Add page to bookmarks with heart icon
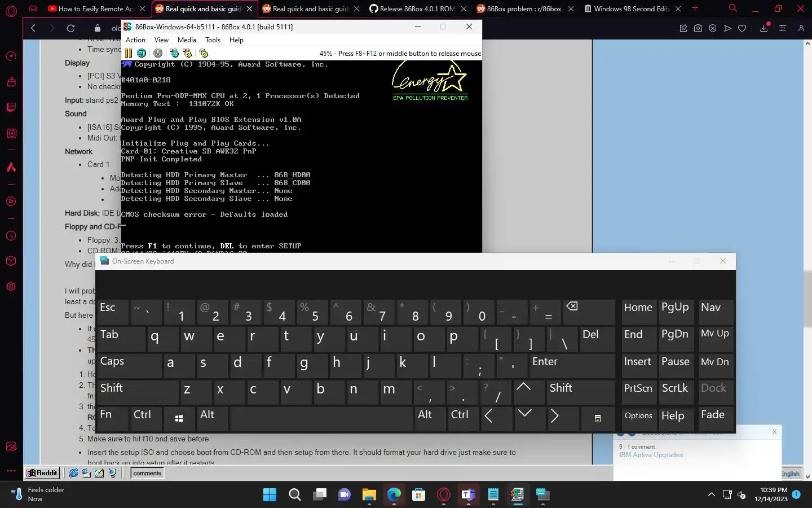This screenshot has height=508, width=812. (742, 28)
